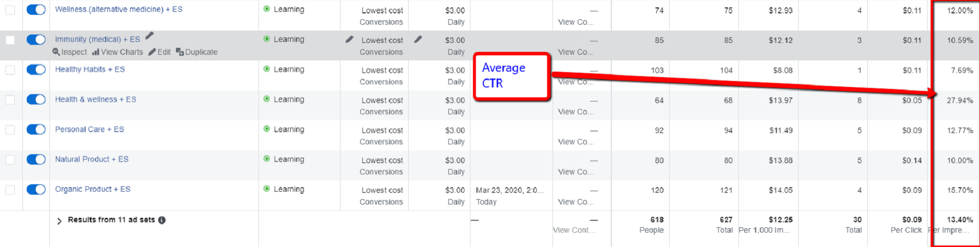Check the box for Personal Care + ES
The width and height of the screenshot is (980, 247).
tap(10, 130)
